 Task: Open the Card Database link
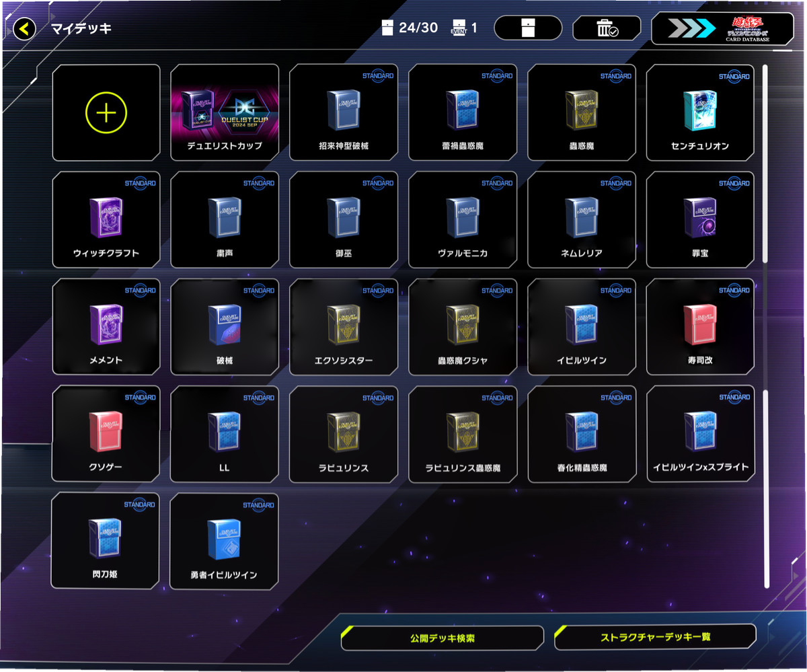(x=722, y=28)
